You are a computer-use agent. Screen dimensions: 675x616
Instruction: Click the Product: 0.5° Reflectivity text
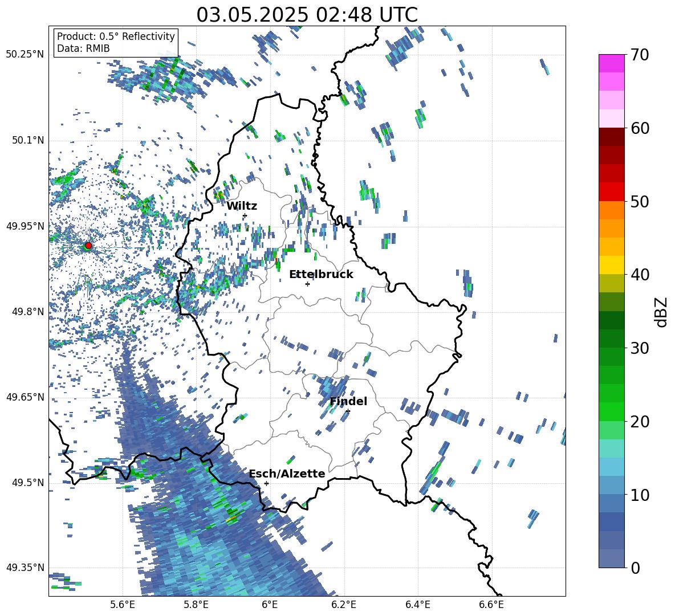pyautogui.click(x=116, y=36)
